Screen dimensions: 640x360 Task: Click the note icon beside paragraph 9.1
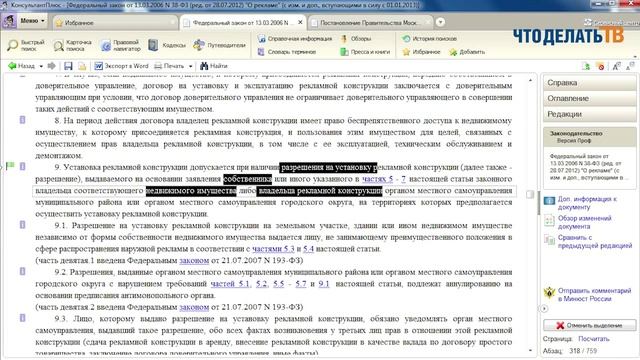click(x=22, y=224)
